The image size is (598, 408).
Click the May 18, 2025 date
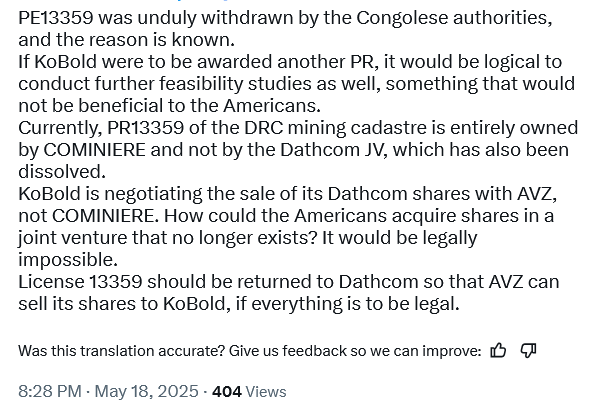tap(146, 392)
